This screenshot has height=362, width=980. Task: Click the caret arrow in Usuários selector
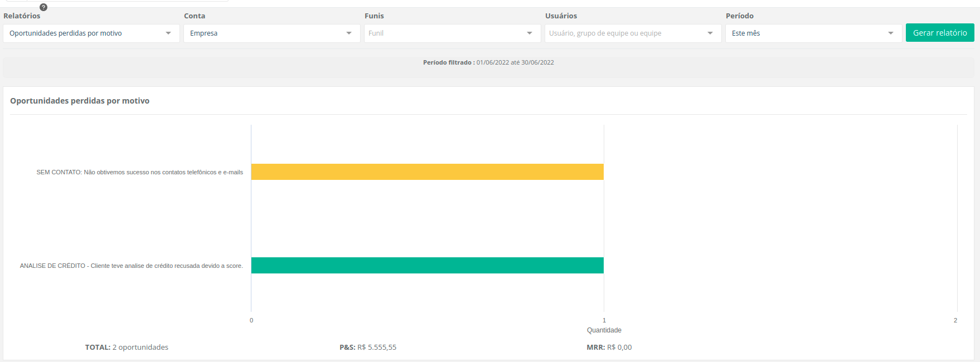[x=710, y=33]
